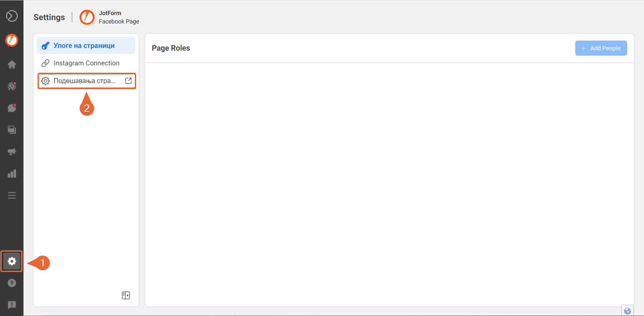Switch to Instagram Connection section
The width and height of the screenshot is (644, 316).
click(86, 63)
